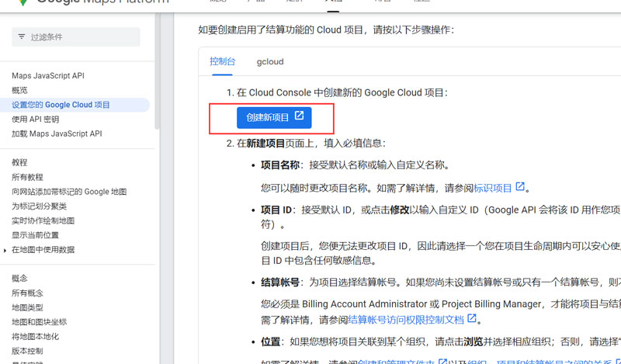Open the 结算帐号访问权限控制文档 link
The height and width of the screenshot is (364, 621).
406,319
